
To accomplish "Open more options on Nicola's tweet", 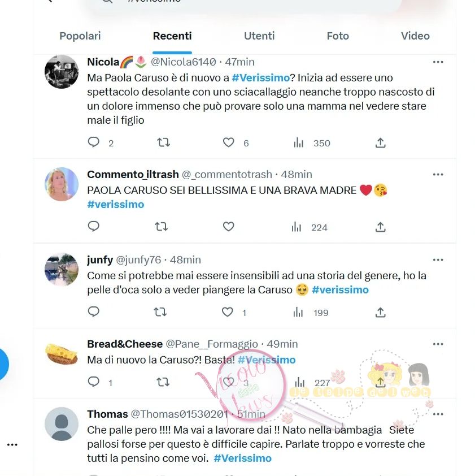I will 438,62.
